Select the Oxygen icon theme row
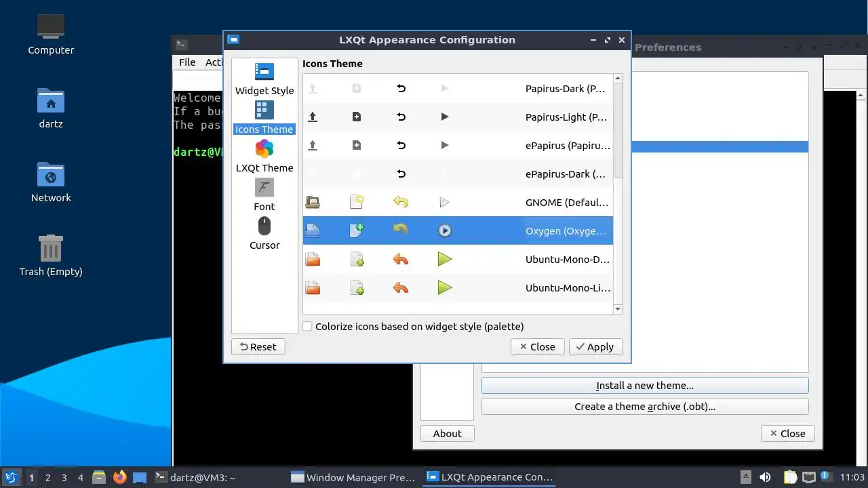The width and height of the screenshot is (868, 488). pyautogui.click(x=458, y=231)
